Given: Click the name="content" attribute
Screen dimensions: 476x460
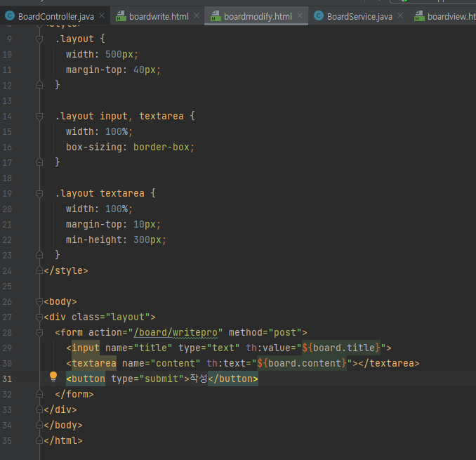Looking at the screenshot, I should point(161,363).
